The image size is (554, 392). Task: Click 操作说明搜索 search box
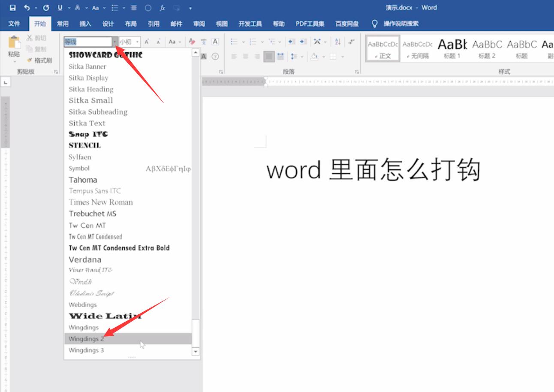[401, 24]
